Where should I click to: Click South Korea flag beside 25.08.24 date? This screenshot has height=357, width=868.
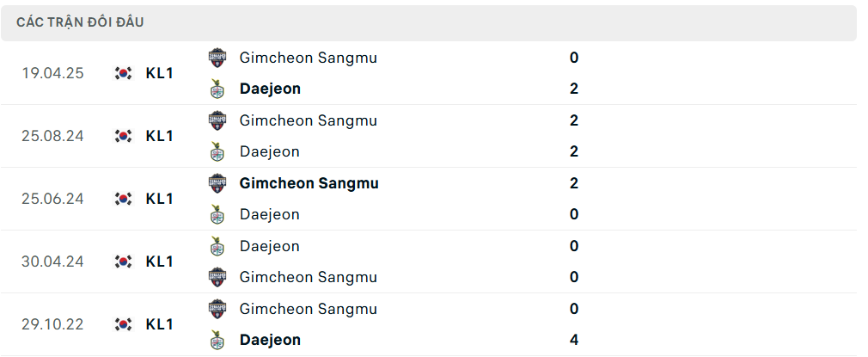124,136
